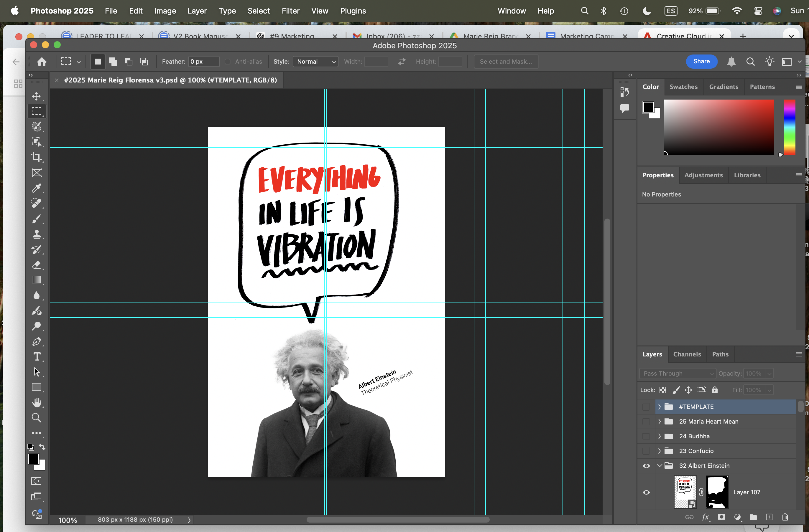Select the Crop tool
The width and height of the screenshot is (809, 532).
coord(36,157)
